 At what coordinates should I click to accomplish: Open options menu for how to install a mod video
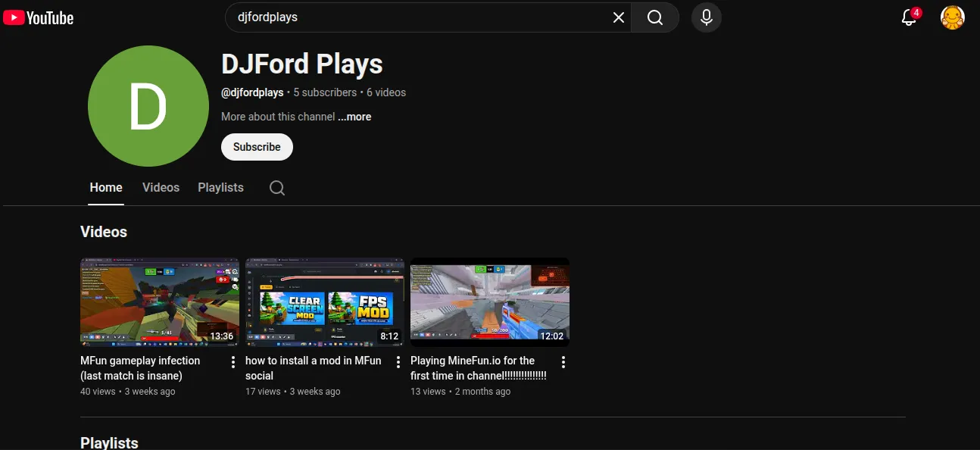(398, 362)
